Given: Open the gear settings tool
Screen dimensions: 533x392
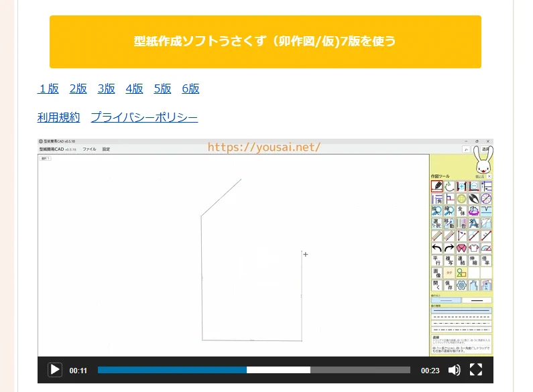Looking at the screenshot, I should [x=462, y=285].
